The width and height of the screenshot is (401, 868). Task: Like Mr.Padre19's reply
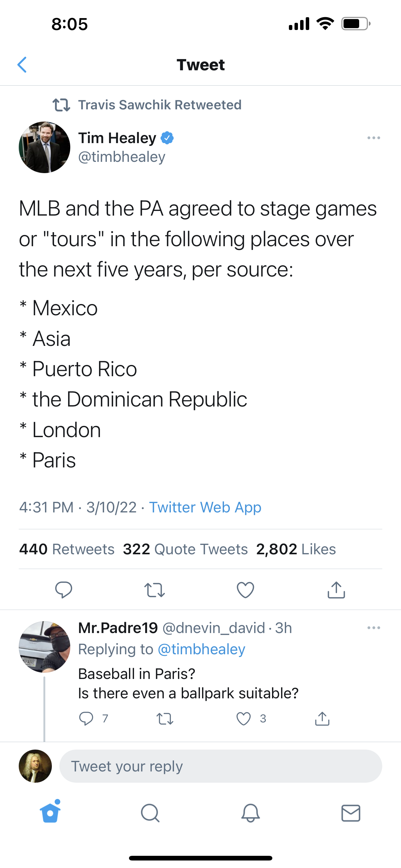pyautogui.click(x=243, y=719)
